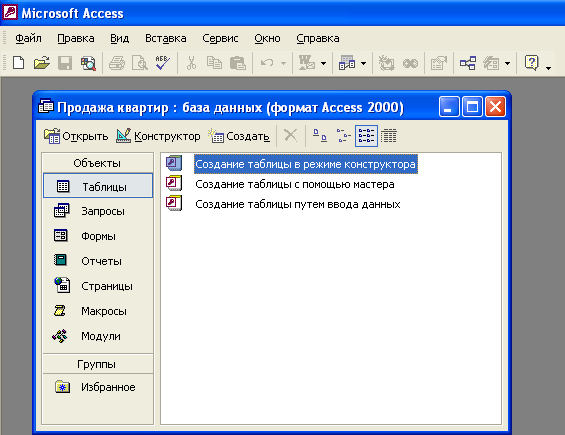Screen dimensions: 565x435
Task: Click the Undo arrow icon
Action: point(267,63)
